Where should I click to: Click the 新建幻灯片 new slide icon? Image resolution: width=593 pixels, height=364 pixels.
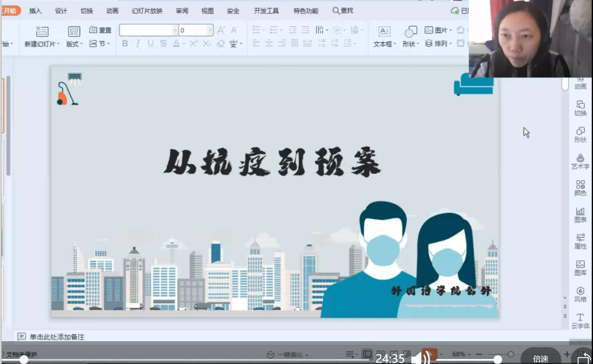42,32
